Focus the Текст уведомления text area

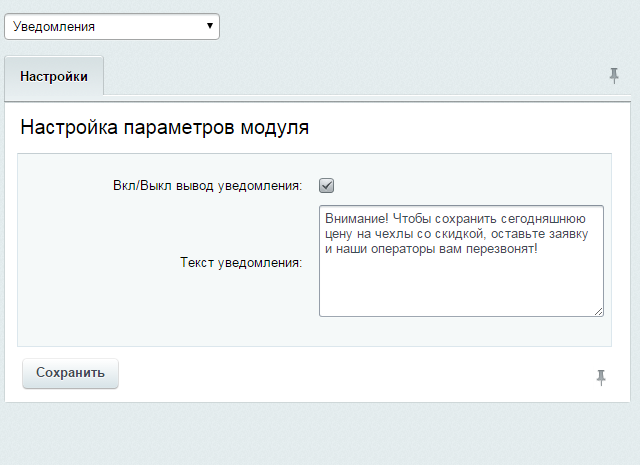coord(460,285)
